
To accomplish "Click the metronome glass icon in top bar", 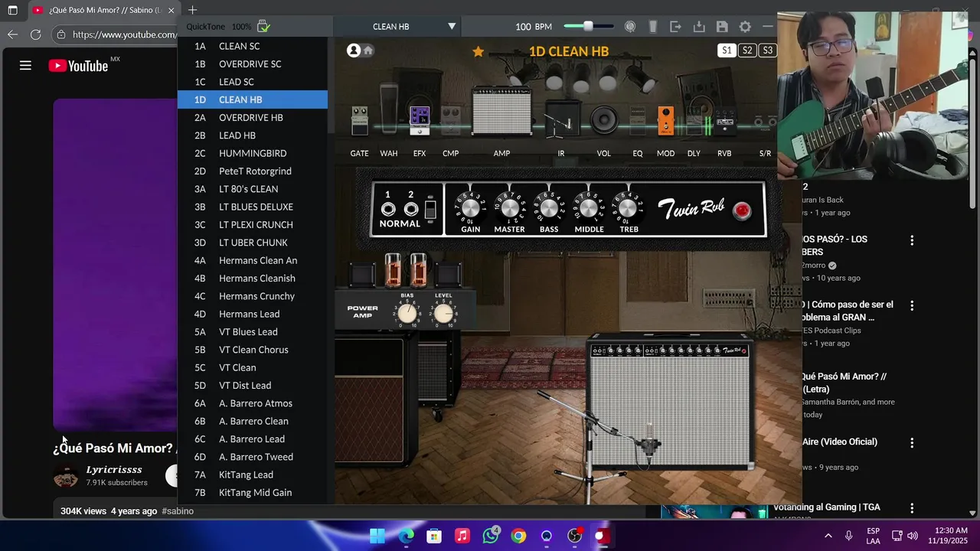I will pyautogui.click(x=653, y=27).
